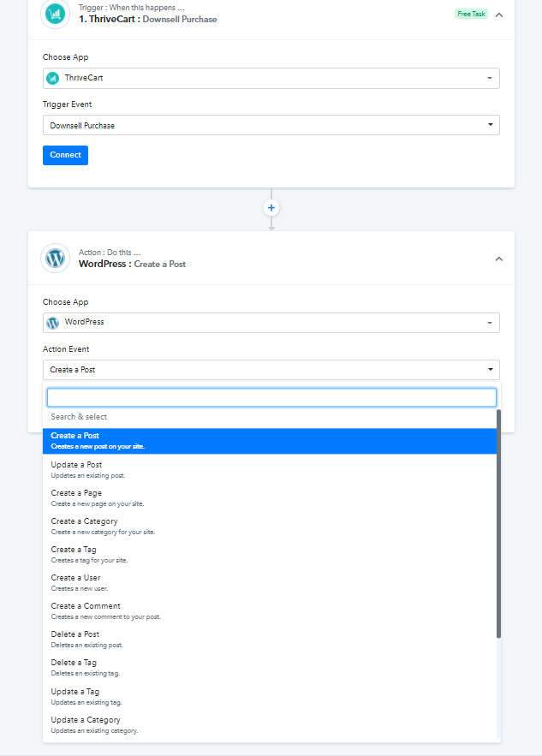This screenshot has height=756, width=542.
Task: Toggle the Create a Post action event dropdown
Action: 271,370
